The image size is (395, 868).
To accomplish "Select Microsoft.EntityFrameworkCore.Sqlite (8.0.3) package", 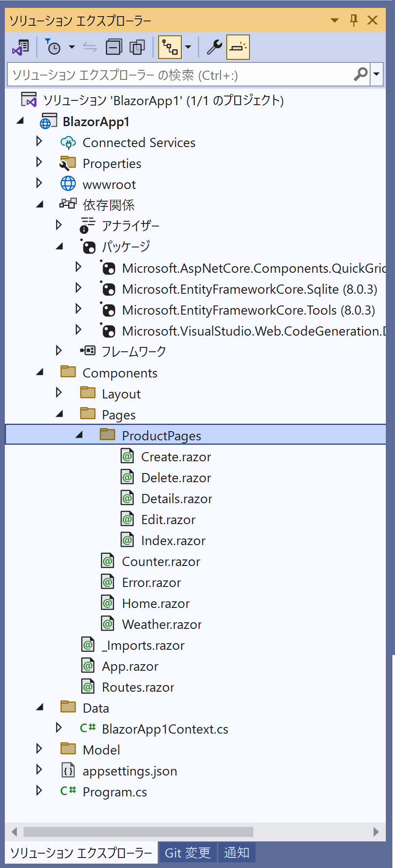I will [249, 289].
